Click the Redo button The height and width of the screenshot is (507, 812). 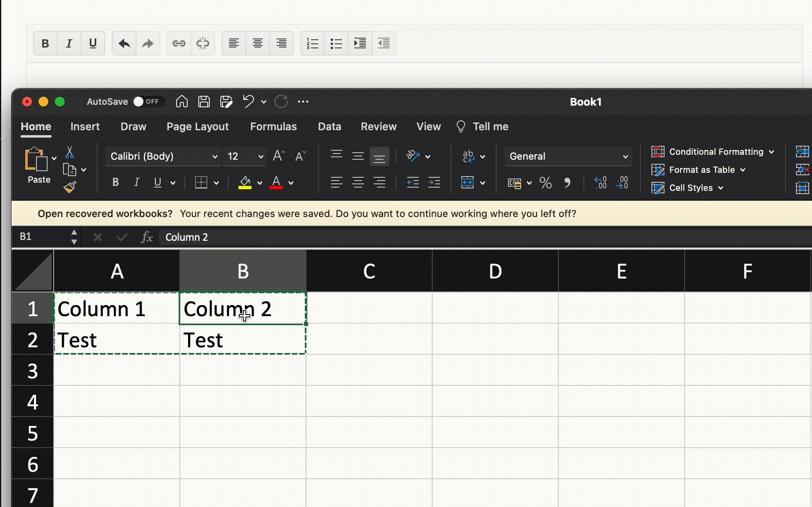[x=280, y=102]
